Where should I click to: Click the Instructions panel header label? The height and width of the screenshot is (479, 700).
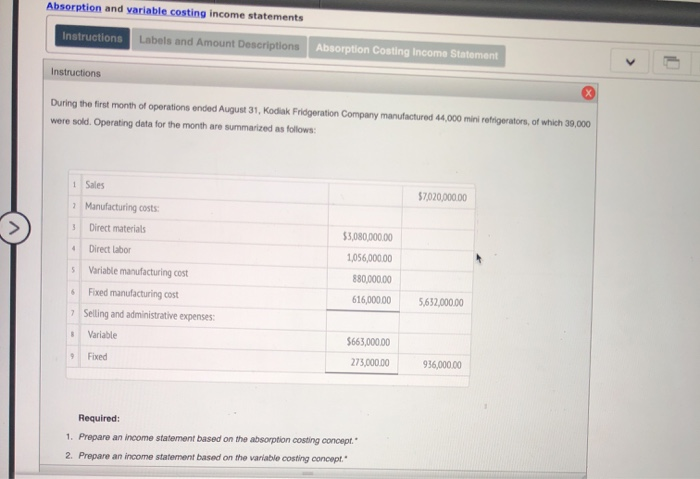(75, 72)
